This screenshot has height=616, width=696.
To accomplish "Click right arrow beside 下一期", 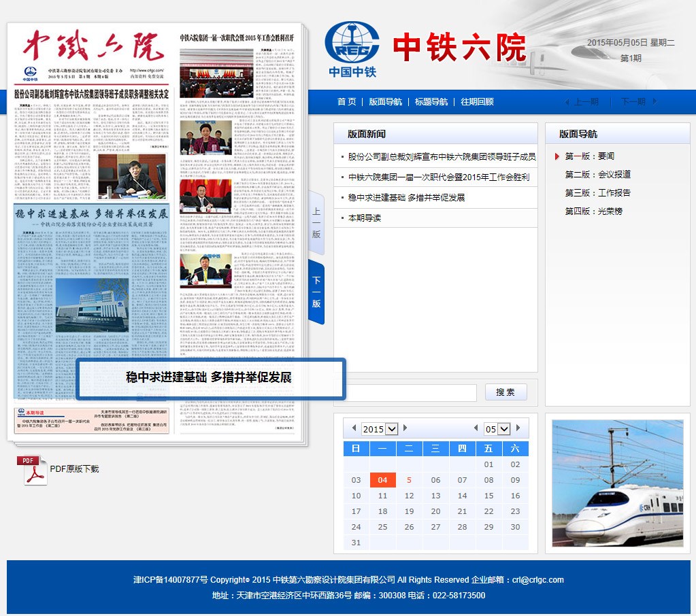I will coord(655,102).
